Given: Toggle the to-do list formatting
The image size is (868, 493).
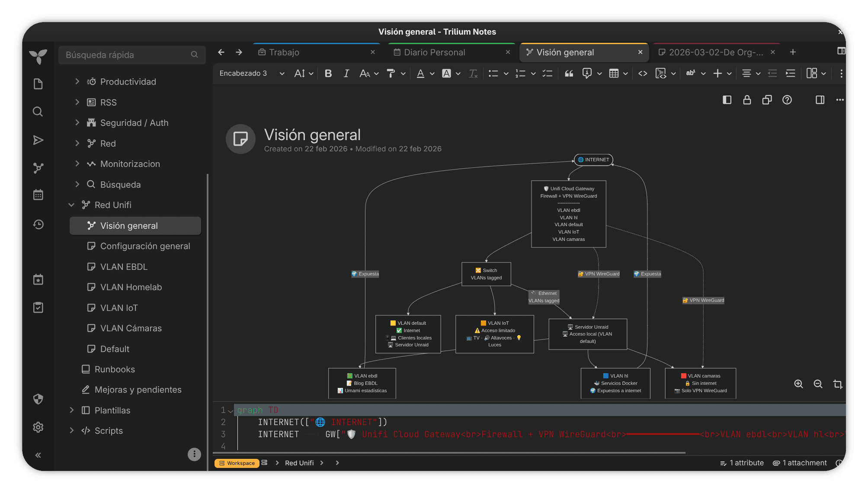Looking at the screenshot, I should click(548, 74).
